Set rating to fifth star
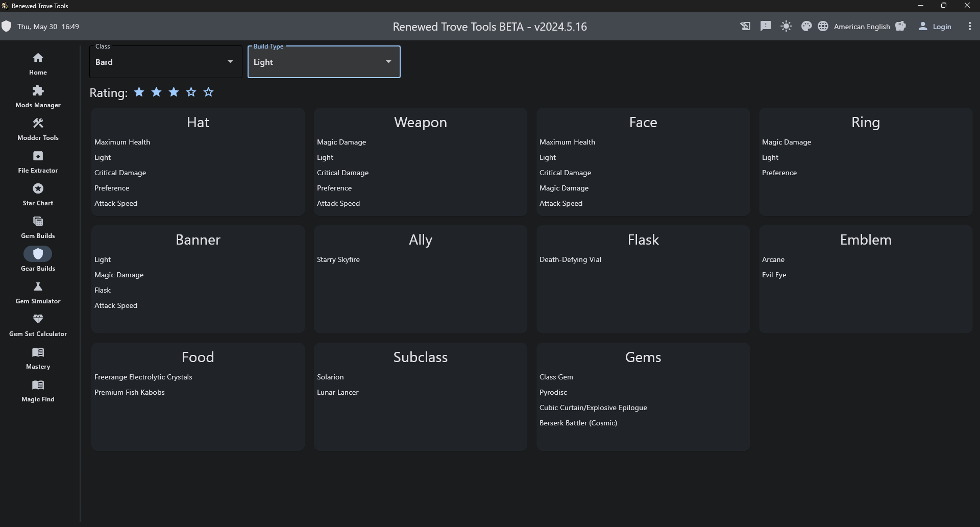 [209, 92]
